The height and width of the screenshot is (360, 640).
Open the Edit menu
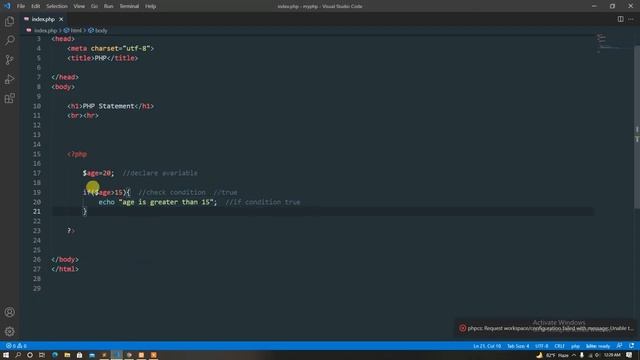click(36, 6)
